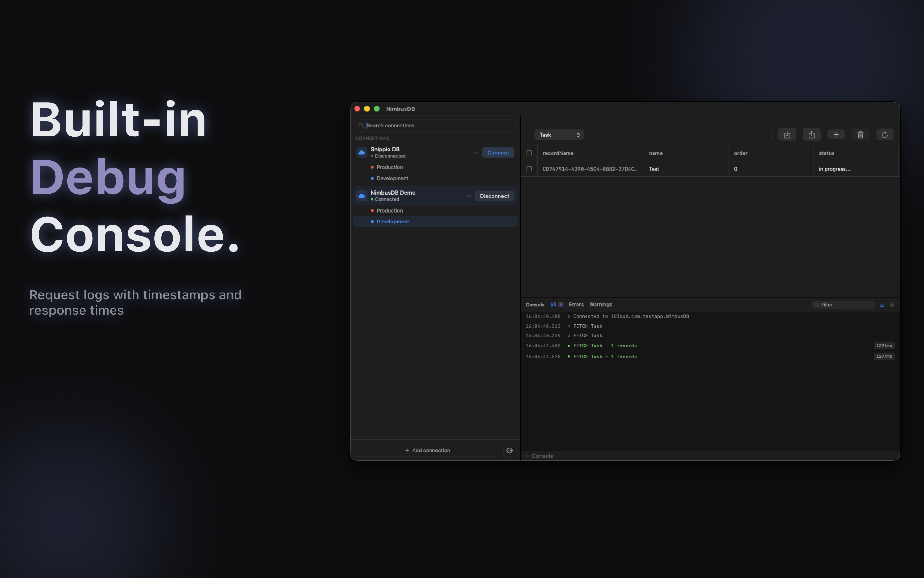Viewport: 924px width, 578px height.
Task: Add a new record with plus icon
Action: 836,135
